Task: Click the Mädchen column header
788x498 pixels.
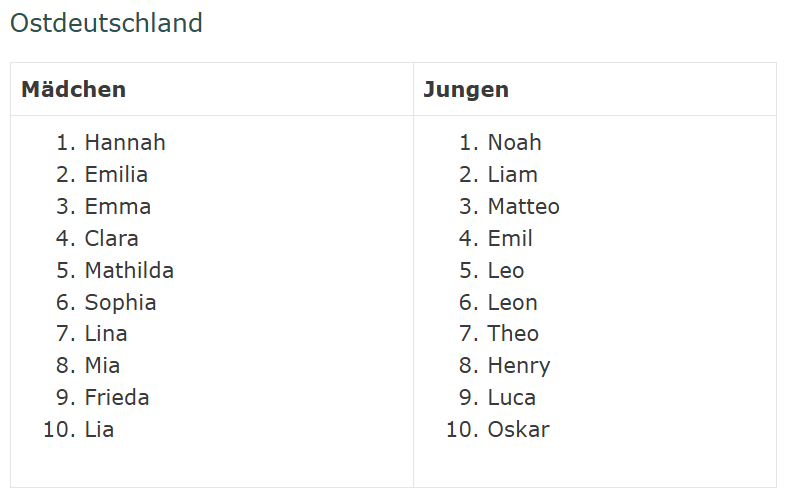Action: pos(74,90)
